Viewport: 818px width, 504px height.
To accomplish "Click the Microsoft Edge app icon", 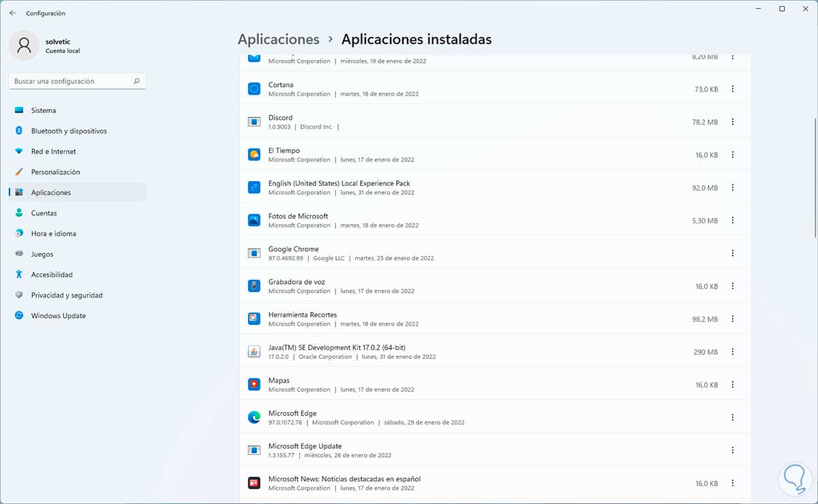I will 254,418.
